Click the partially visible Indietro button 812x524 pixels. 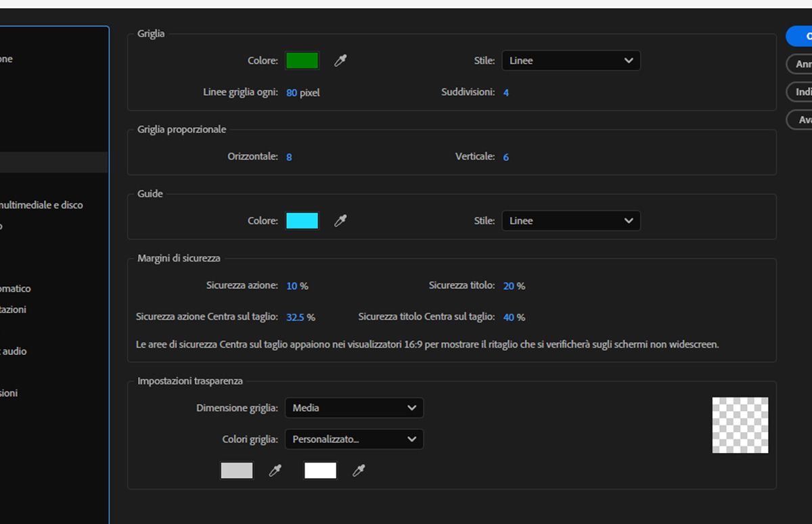point(799,92)
